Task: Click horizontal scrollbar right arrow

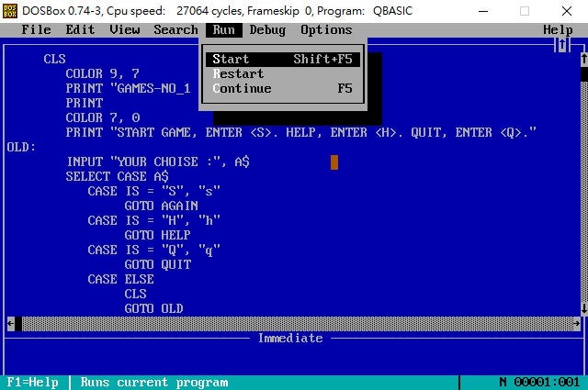Action: (x=576, y=323)
